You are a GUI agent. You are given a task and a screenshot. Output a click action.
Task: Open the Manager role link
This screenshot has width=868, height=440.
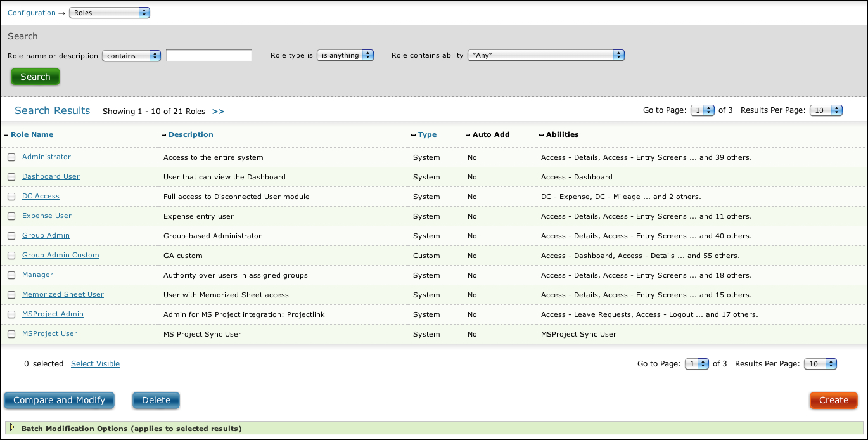point(37,275)
